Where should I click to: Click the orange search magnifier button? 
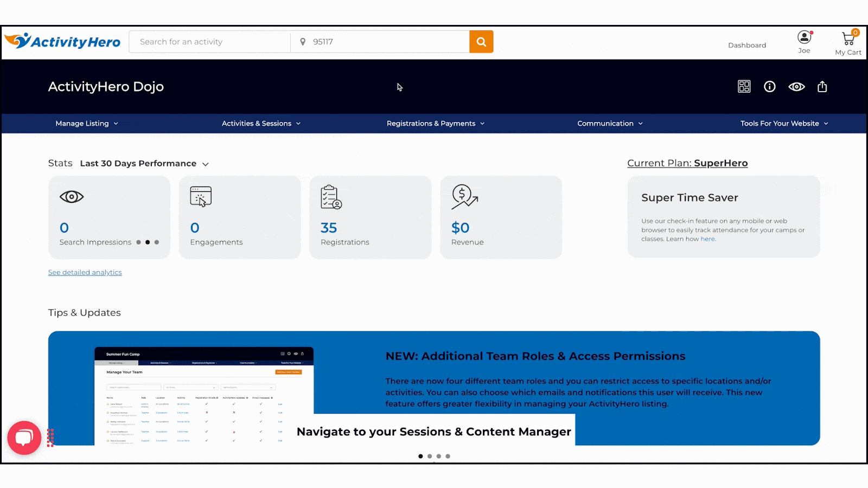point(481,42)
